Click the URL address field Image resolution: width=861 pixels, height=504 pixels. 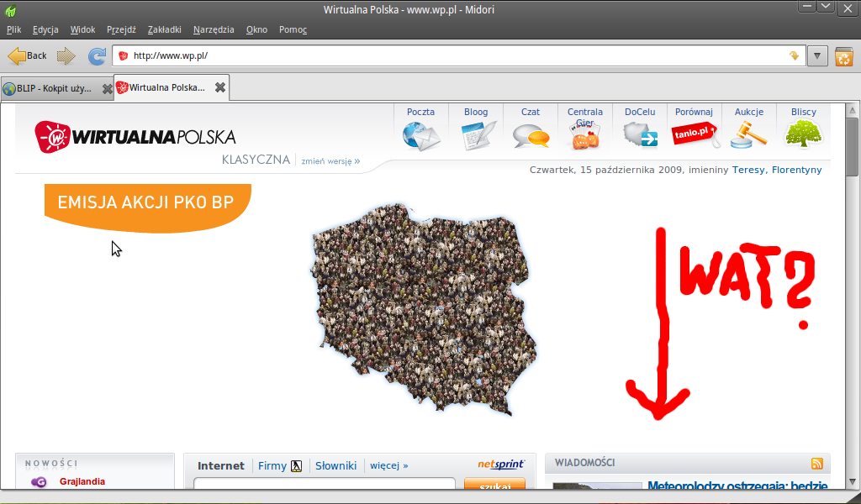454,56
